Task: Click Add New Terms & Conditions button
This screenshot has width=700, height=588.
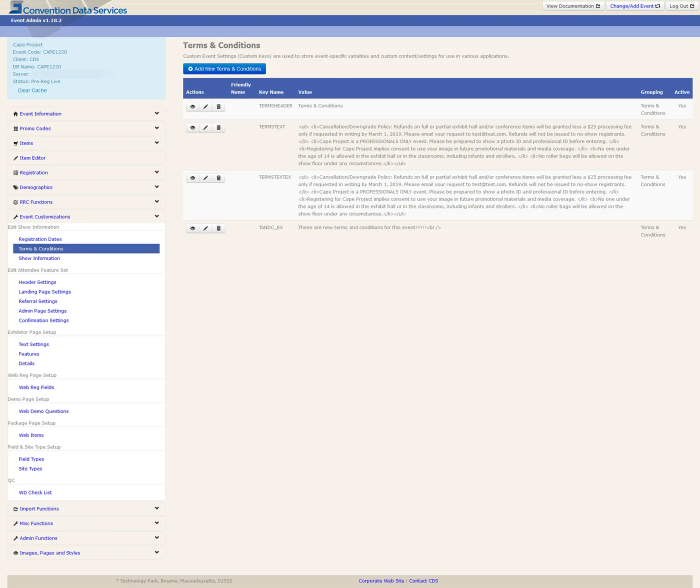Action: [224, 69]
